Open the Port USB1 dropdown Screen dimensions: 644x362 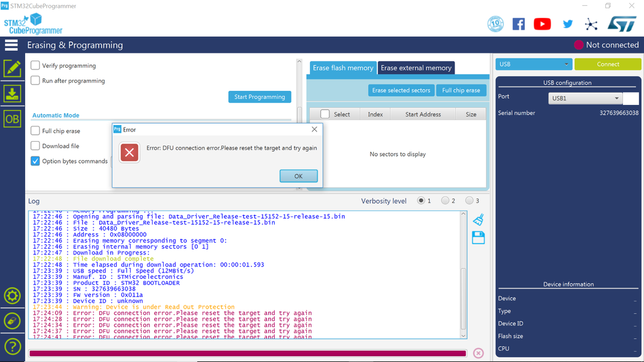585,99
